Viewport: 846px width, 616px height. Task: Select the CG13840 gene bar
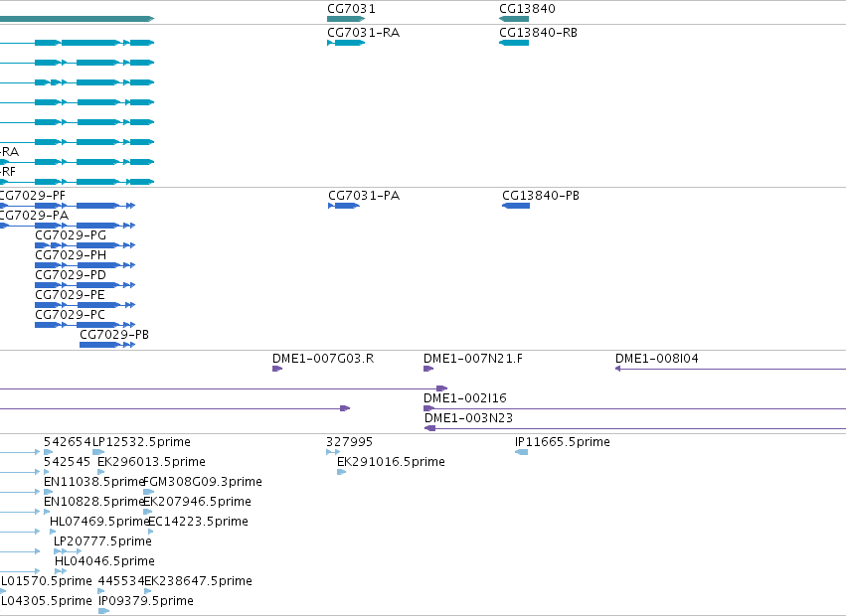point(514,19)
